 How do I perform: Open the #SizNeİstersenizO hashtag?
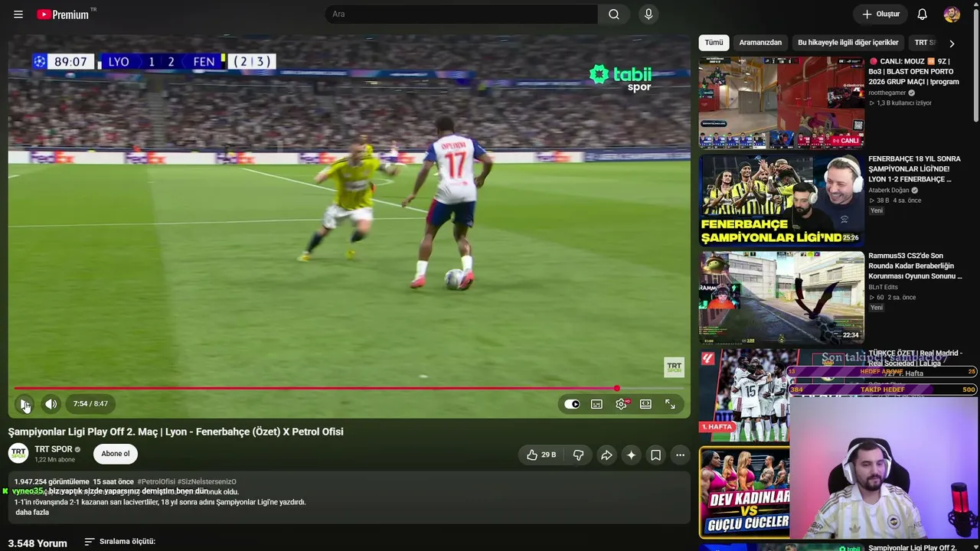(207, 482)
